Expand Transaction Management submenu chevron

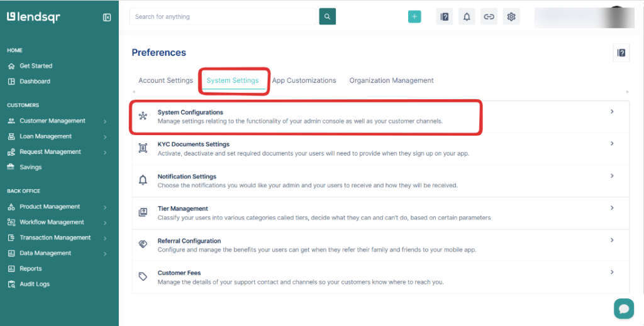tap(105, 238)
